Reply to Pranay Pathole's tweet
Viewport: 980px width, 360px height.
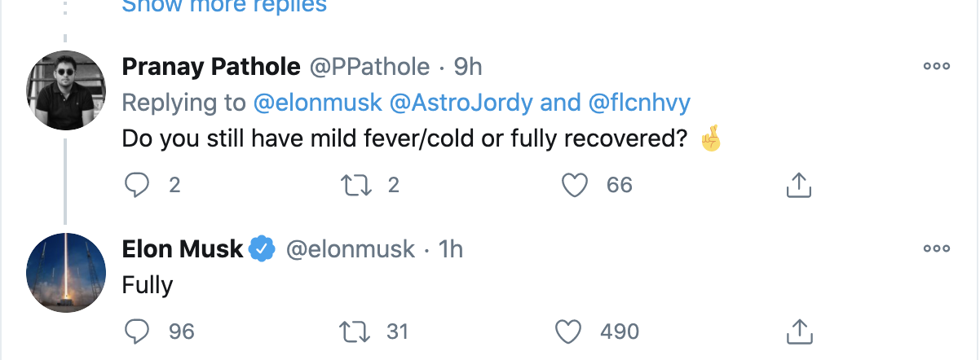136,186
